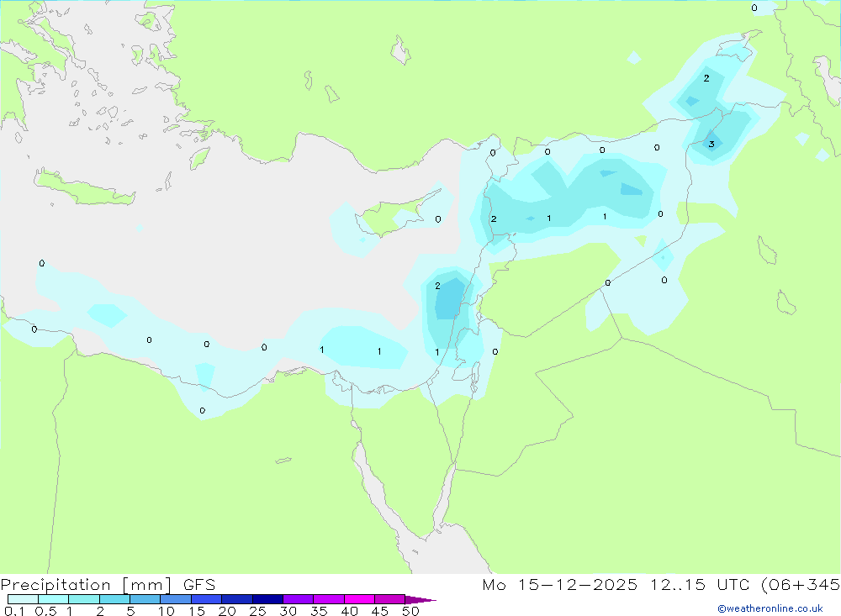Click the legend label '40'
This screenshot has height=616, width=841.
[x=349, y=611]
